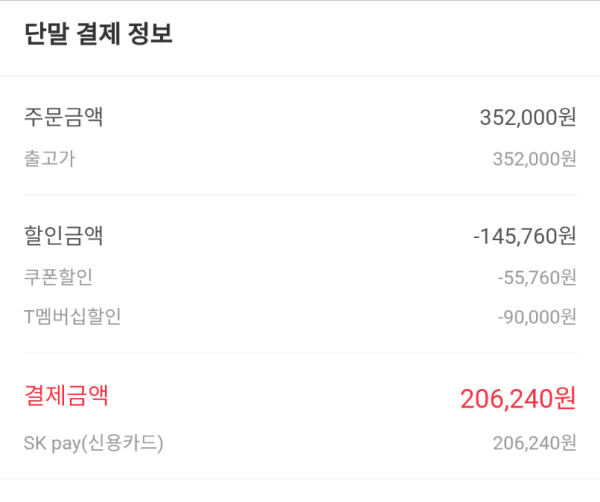This screenshot has height=502, width=600.
Task: Click the 원 character after red 206,240
Action: [566, 399]
